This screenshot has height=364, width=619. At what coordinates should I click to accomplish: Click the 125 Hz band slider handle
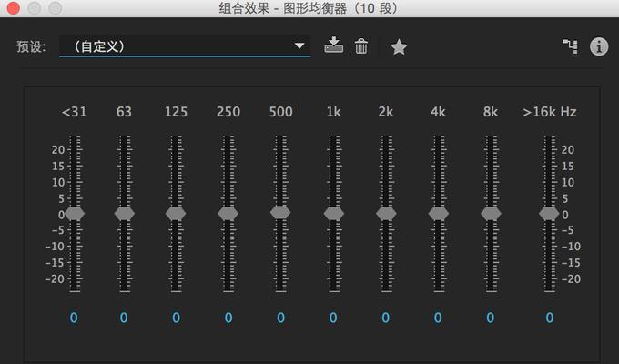pyautogui.click(x=176, y=214)
